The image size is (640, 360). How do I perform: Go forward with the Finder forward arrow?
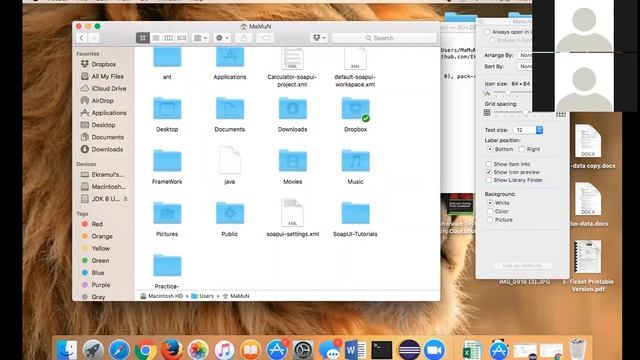(x=93, y=38)
